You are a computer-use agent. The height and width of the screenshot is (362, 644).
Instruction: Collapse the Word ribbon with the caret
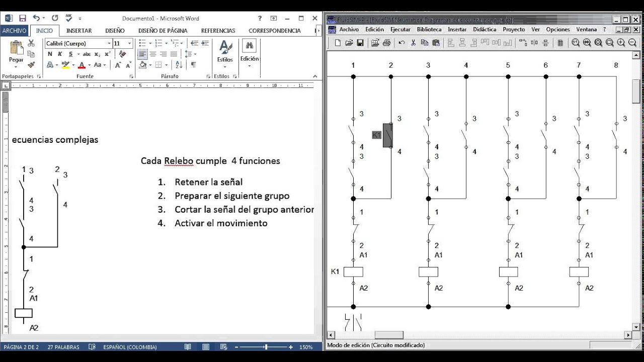315,76
